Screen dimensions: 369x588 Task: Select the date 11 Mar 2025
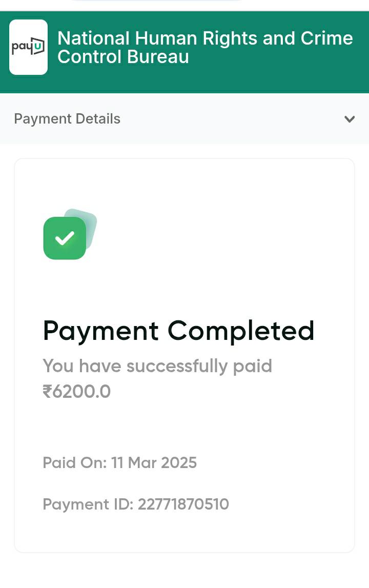(x=154, y=463)
